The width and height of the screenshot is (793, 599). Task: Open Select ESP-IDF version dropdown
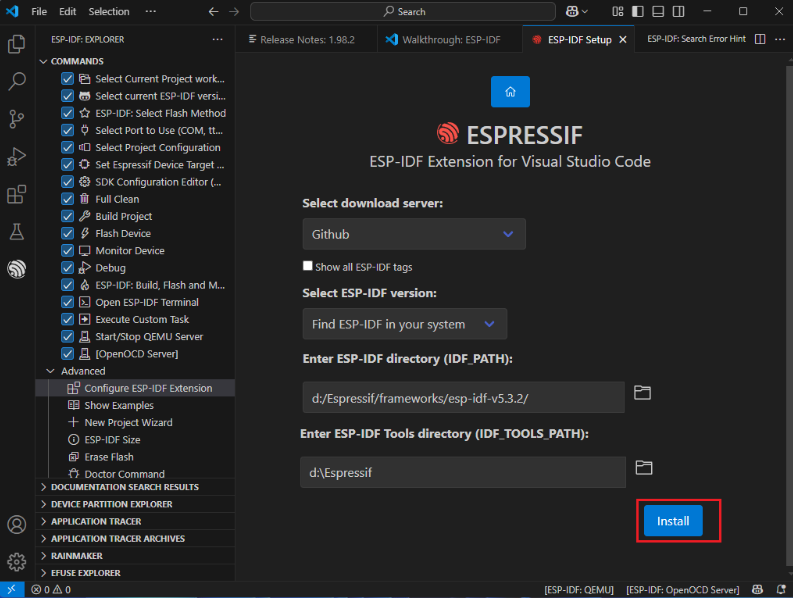(405, 324)
